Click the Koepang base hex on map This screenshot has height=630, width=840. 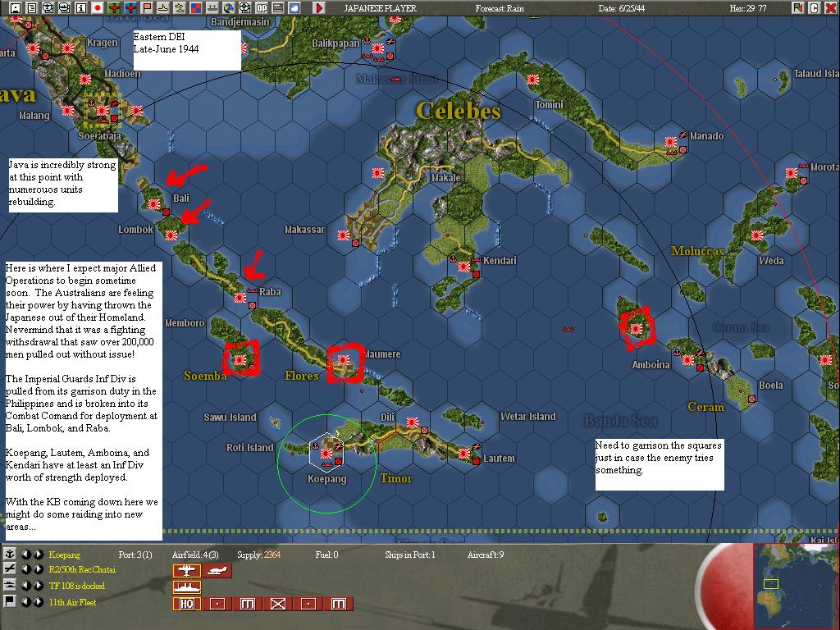[x=326, y=453]
